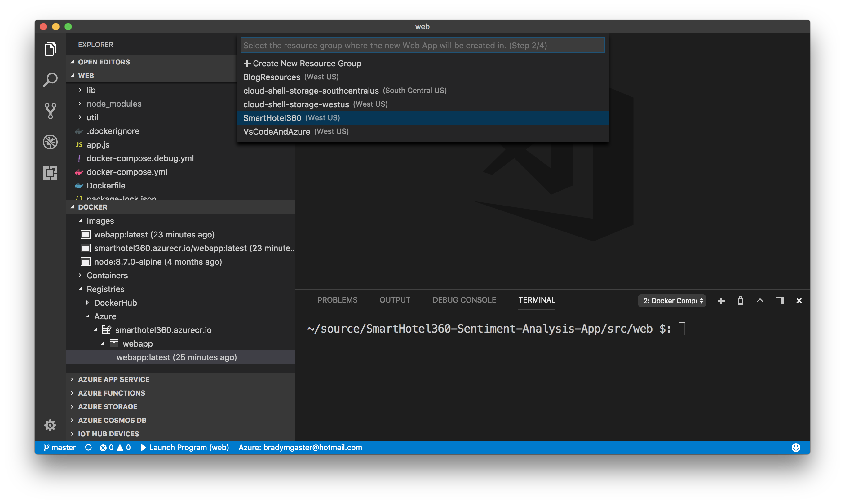Click the resource group search input field

[x=422, y=45]
